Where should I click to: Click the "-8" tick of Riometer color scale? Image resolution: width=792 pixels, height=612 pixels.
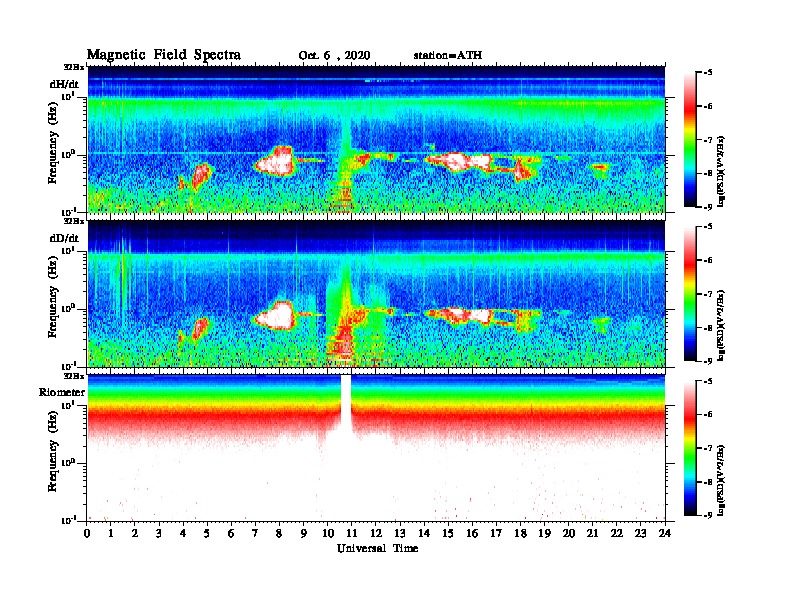tap(709, 482)
